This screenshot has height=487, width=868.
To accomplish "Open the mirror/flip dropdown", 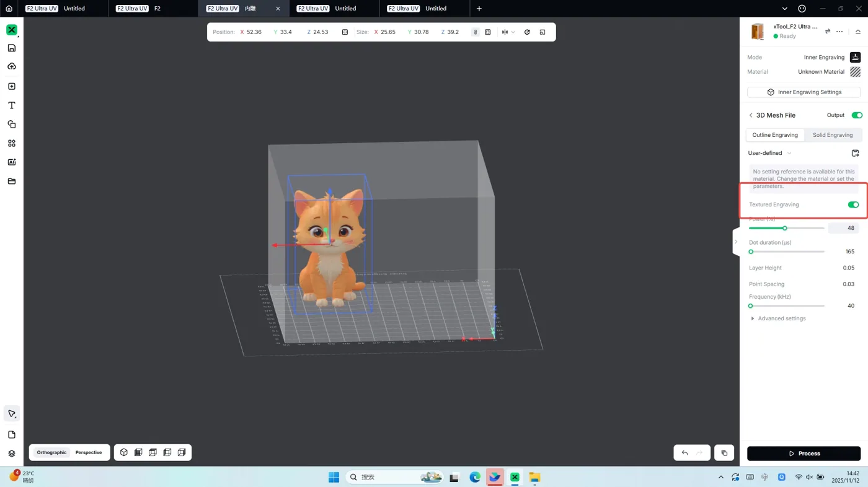I will tap(508, 32).
